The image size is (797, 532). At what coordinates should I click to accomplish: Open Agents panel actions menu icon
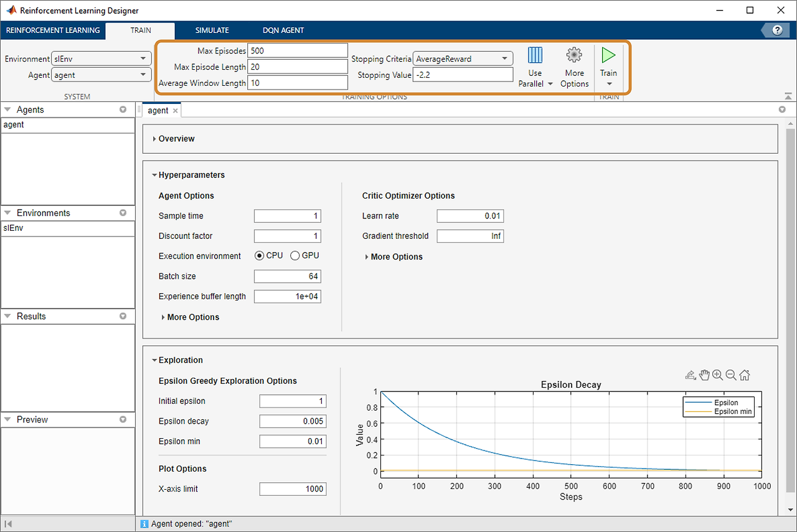click(x=123, y=110)
